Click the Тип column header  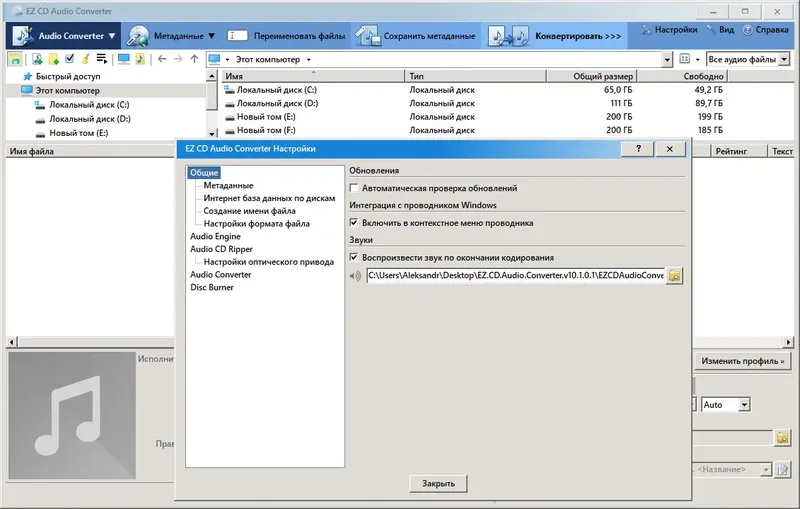pyautogui.click(x=476, y=76)
